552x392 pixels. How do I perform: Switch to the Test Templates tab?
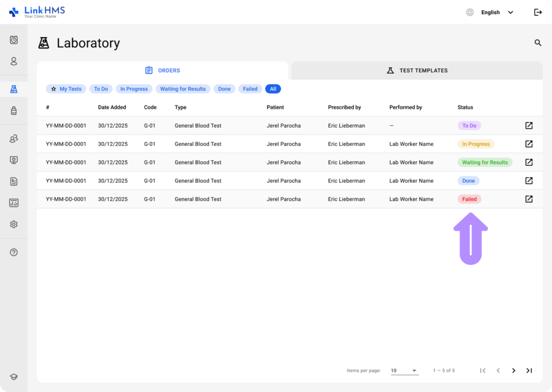(x=417, y=71)
